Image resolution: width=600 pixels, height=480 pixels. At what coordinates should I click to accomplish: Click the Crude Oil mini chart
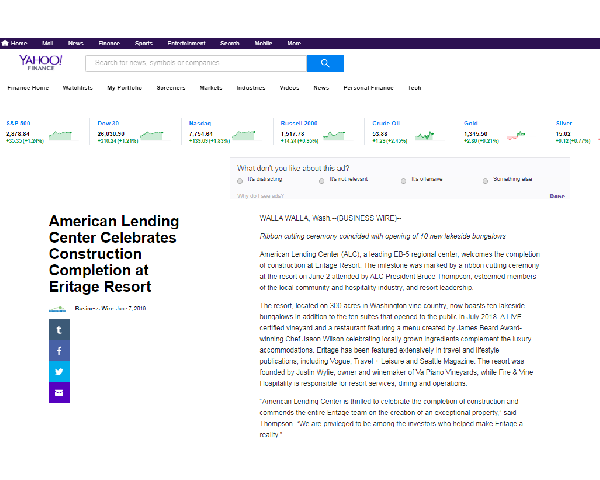pos(425,136)
